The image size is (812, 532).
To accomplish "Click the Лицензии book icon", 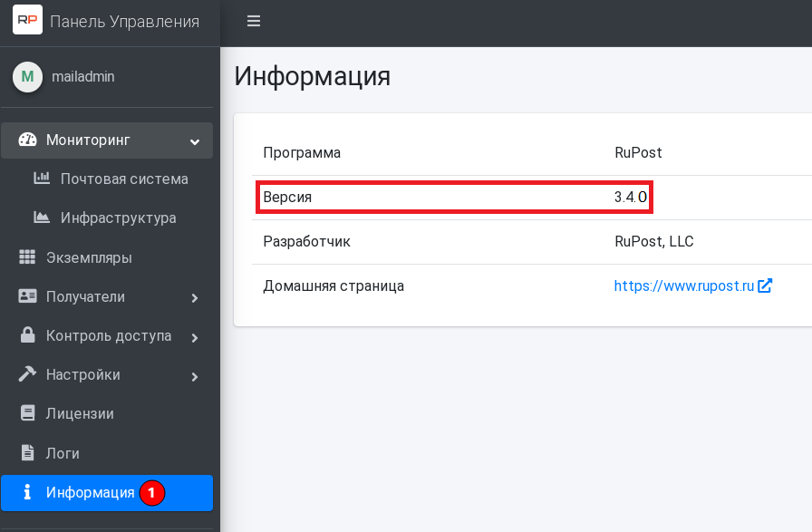I will [x=27, y=414].
